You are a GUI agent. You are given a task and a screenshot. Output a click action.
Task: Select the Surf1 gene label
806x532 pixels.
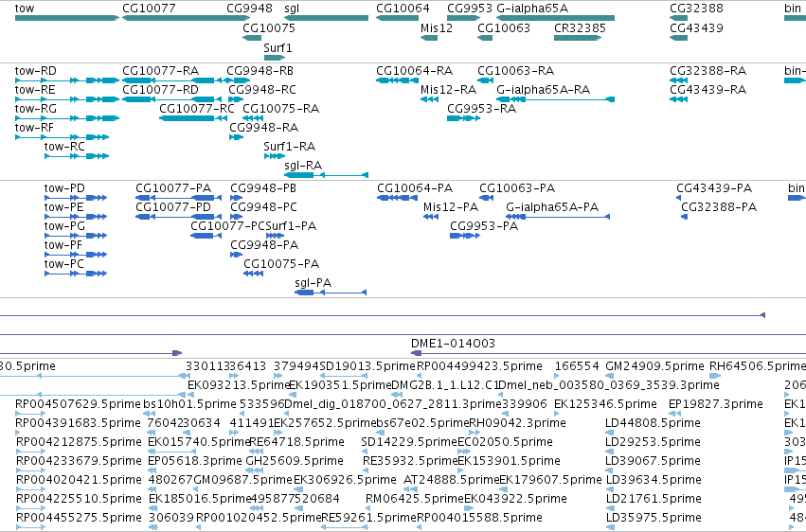278,47
